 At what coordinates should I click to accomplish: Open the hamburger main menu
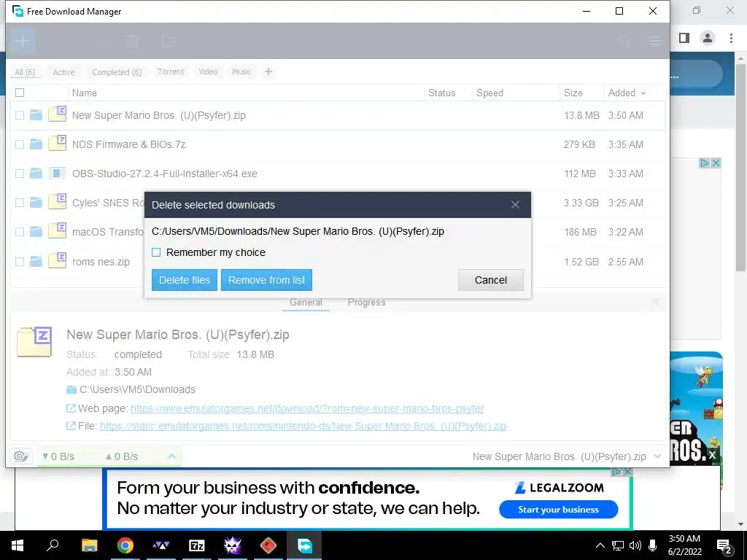(655, 41)
